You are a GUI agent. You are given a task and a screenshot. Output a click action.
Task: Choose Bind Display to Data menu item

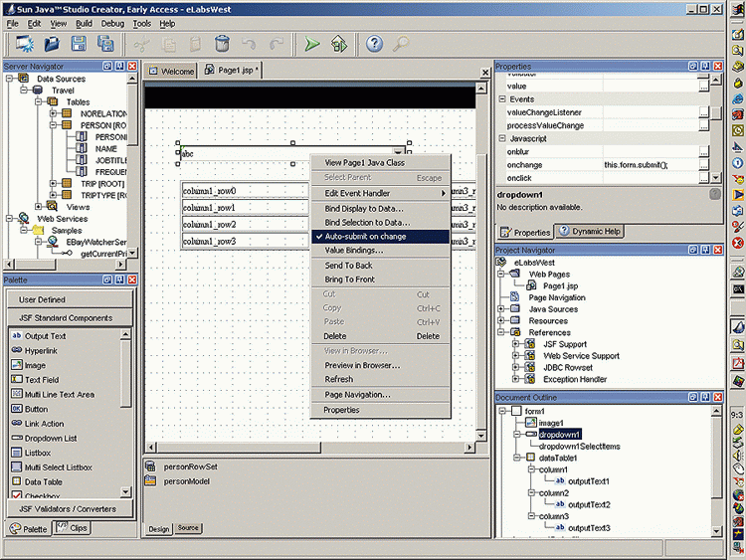(380, 209)
